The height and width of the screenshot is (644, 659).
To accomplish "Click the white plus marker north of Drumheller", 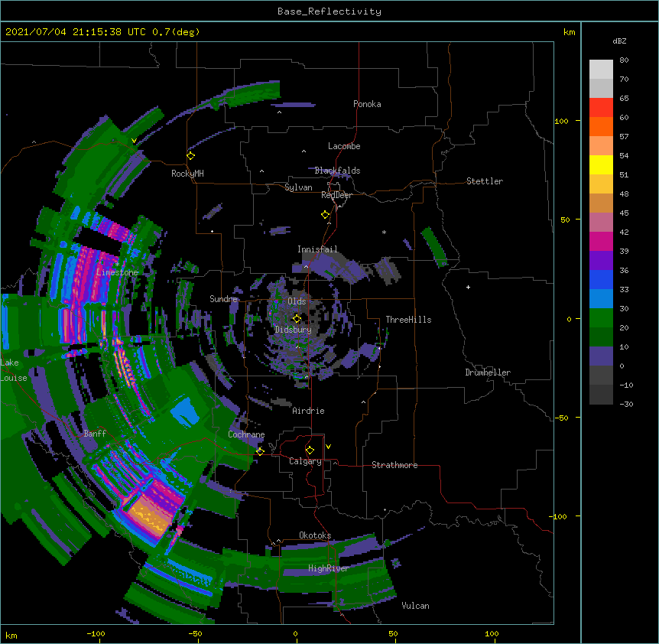I will tap(468, 287).
